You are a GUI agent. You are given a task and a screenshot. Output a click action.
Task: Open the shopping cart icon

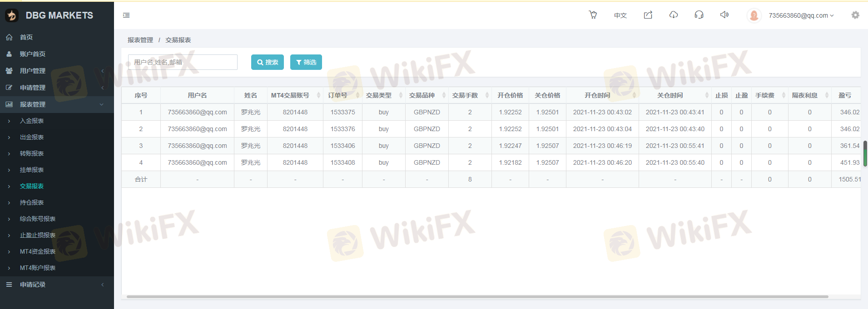tap(593, 15)
